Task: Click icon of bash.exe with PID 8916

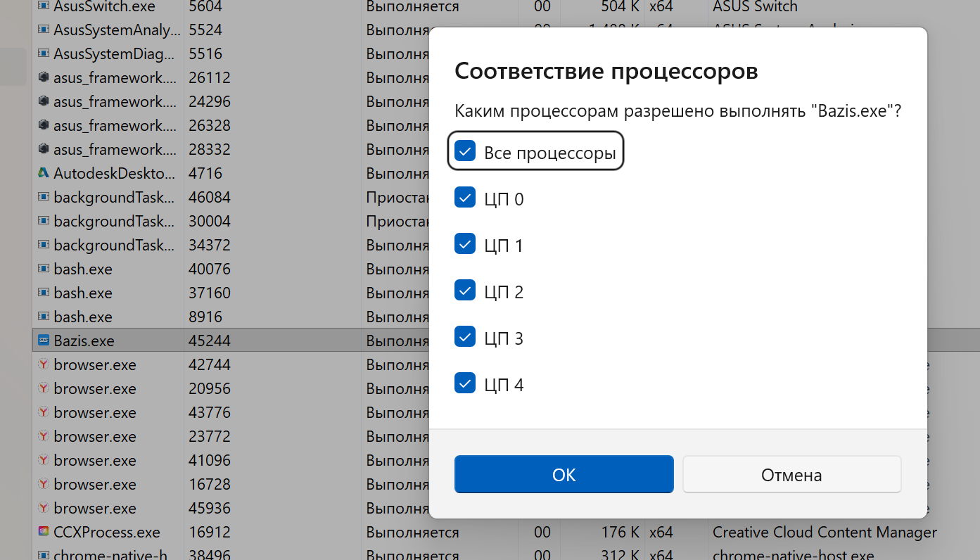Action: tap(43, 317)
